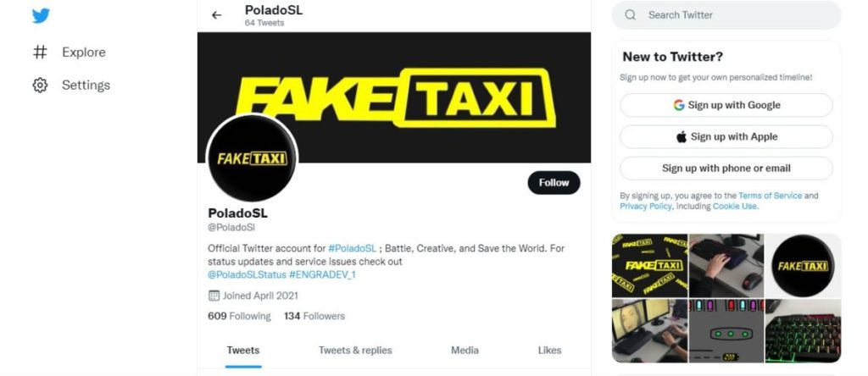Click the Twitter bird logo
The width and height of the screenshot is (868, 376).
pos(41,16)
